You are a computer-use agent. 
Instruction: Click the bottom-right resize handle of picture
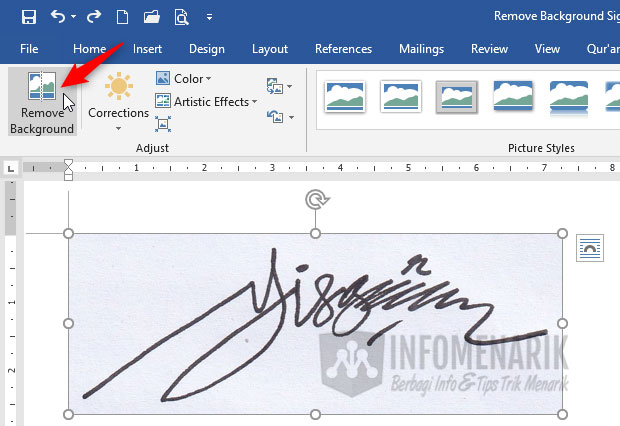562,414
